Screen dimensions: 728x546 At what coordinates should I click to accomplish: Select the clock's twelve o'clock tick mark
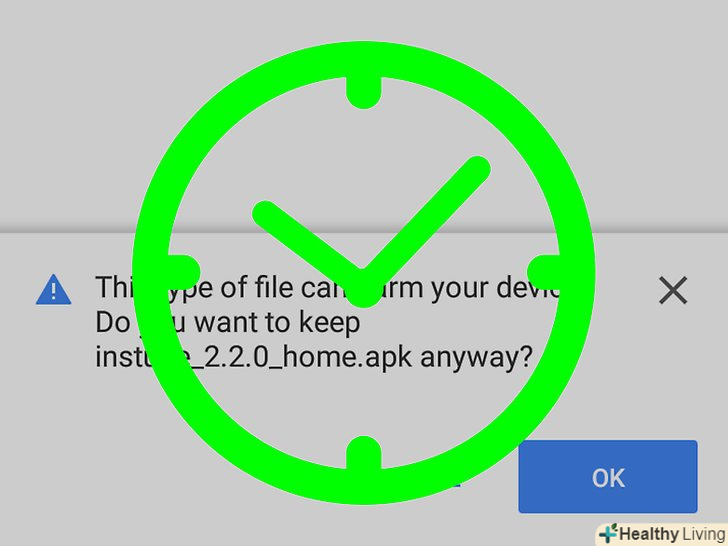pos(364,92)
